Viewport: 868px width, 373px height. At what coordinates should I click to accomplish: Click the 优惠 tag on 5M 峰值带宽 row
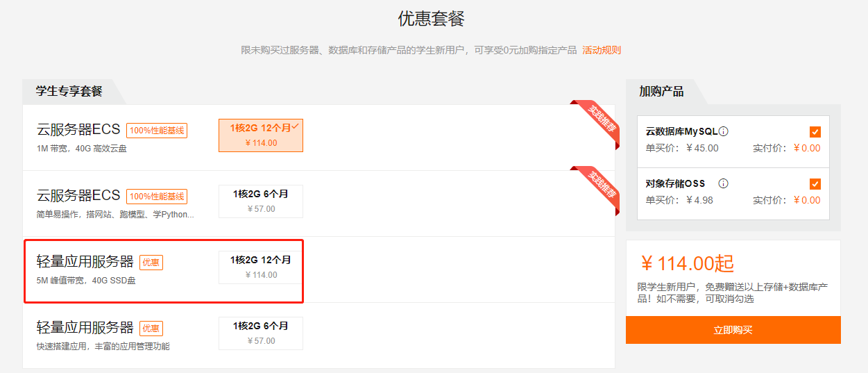(151, 263)
